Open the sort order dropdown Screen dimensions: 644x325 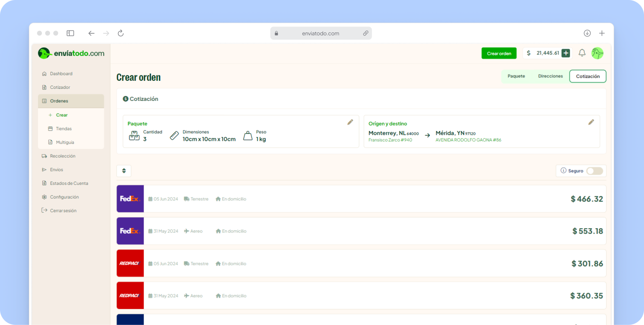(x=124, y=171)
